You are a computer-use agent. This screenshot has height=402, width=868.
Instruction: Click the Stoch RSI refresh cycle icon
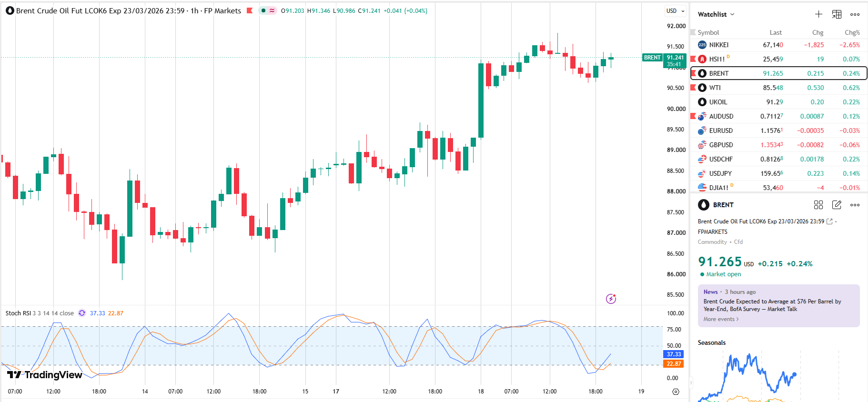pos(82,313)
